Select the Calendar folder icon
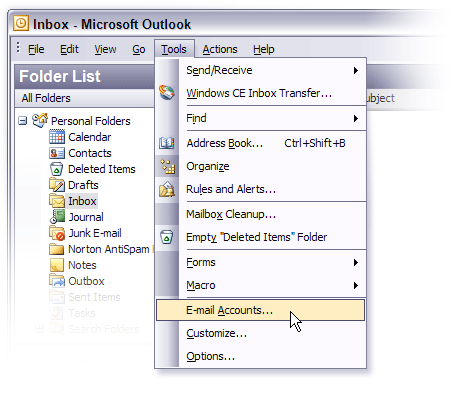 [57, 137]
